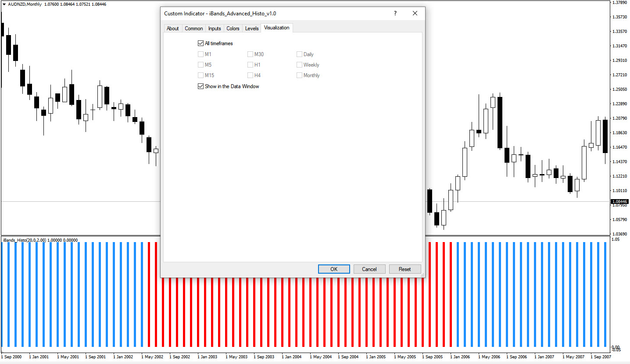The width and height of the screenshot is (630, 364).
Task: Click Reset to restore defaults
Action: pos(404,269)
